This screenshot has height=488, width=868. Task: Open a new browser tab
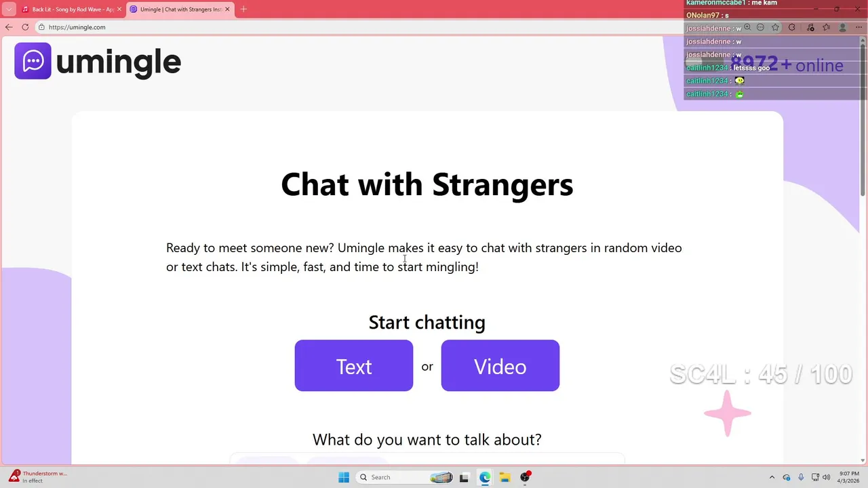point(243,9)
